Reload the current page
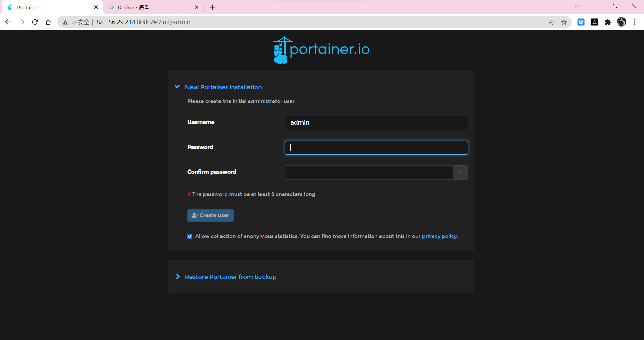Image resolution: width=644 pixels, height=340 pixels. [x=35, y=22]
